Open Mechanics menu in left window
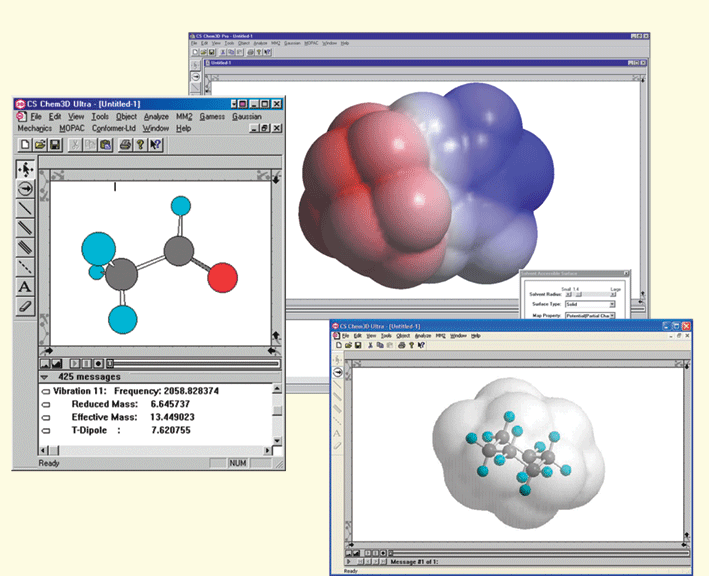 pyautogui.click(x=35, y=128)
